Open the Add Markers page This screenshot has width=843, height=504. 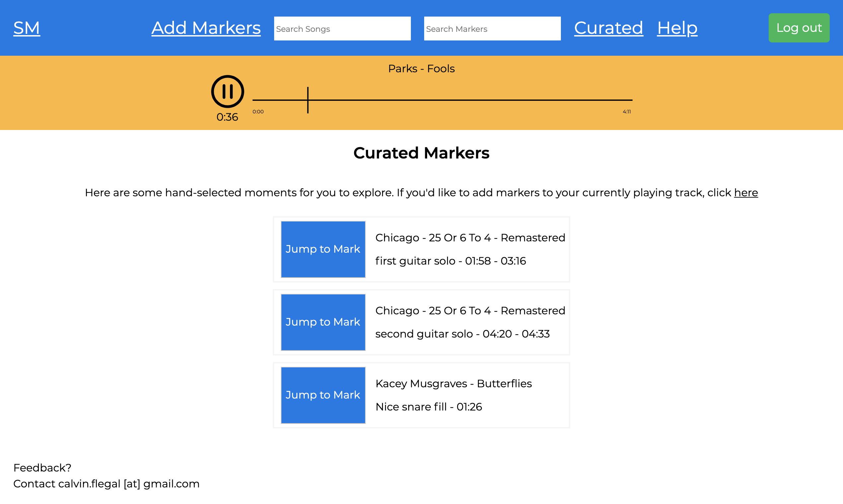pos(205,28)
